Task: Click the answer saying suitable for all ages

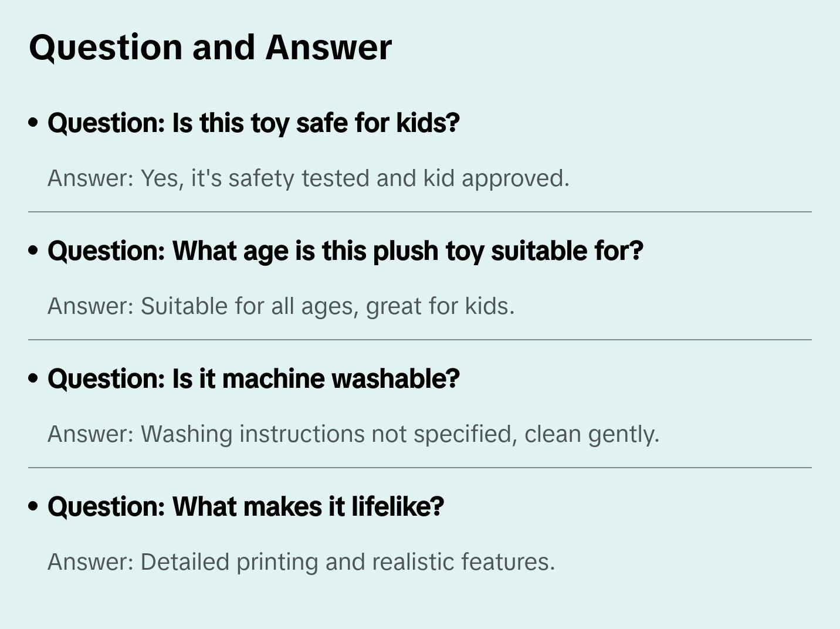Action: click(281, 306)
